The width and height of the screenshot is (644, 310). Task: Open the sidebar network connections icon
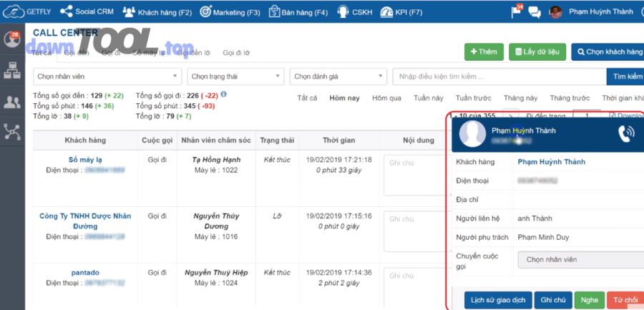coord(12,132)
